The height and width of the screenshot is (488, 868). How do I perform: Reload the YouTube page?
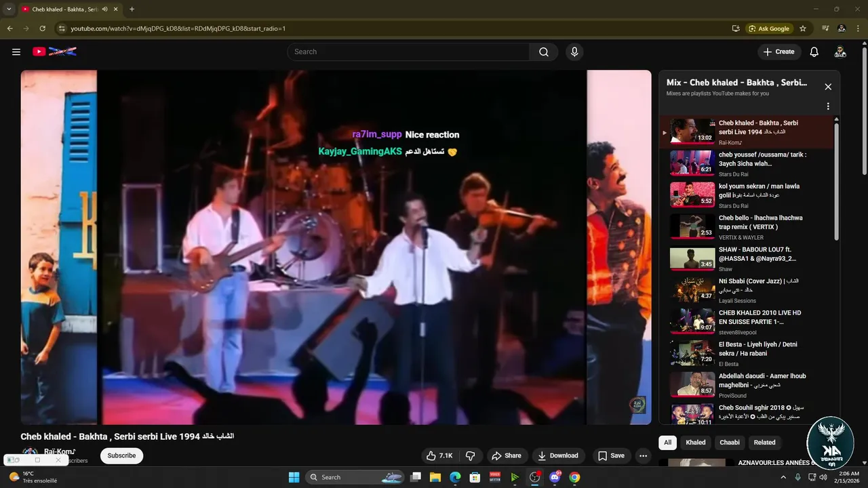42,28
